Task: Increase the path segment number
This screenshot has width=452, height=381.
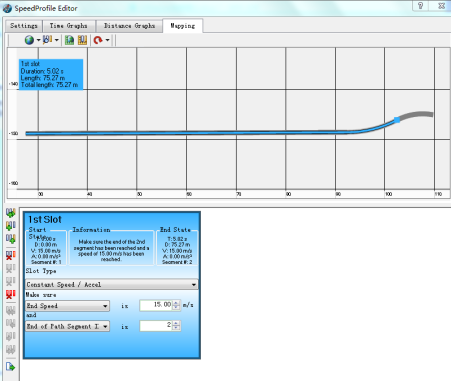Action: coord(176,323)
